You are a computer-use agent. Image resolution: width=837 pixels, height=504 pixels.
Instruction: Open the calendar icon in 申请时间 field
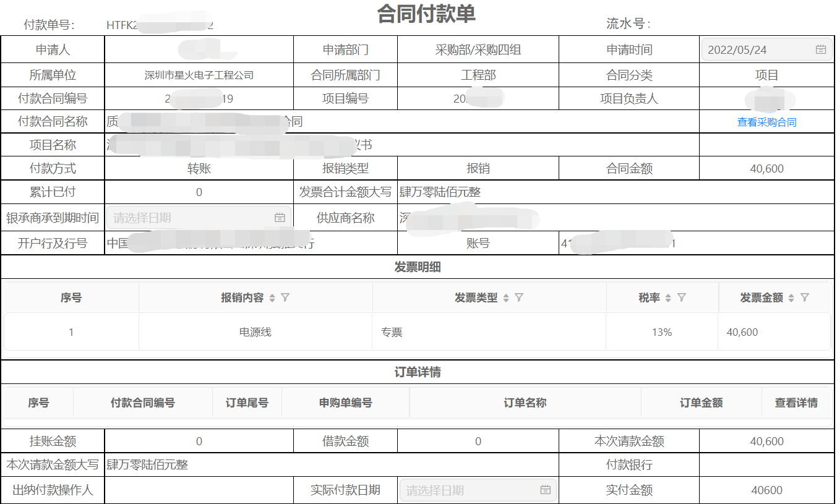click(x=821, y=49)
